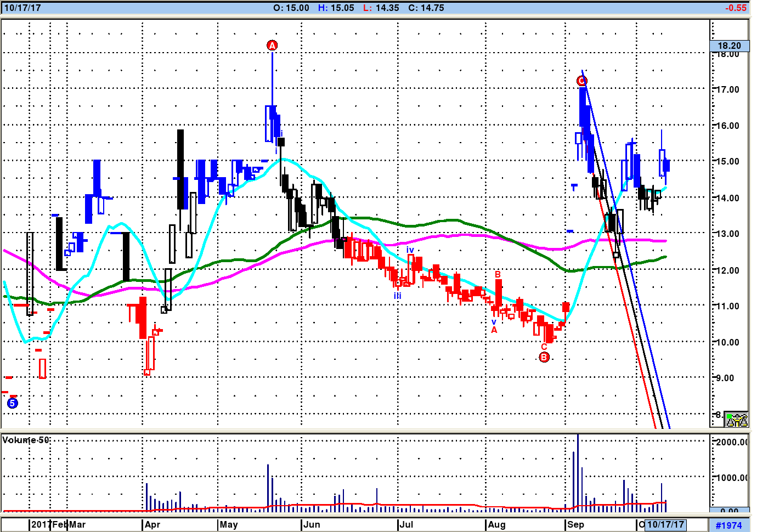Click the #1974 bar number box
768x532 pixels.
tap(729, 525)
